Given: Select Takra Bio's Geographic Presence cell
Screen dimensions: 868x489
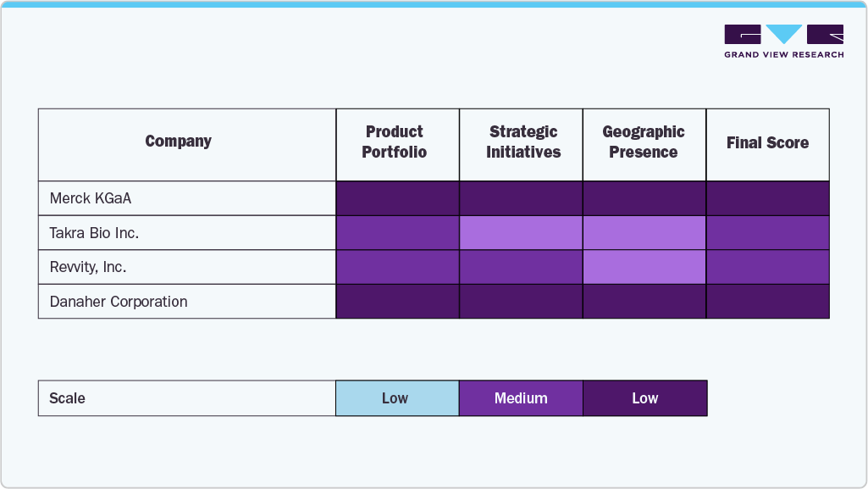Looking at the screenshot, I should 644,233.
